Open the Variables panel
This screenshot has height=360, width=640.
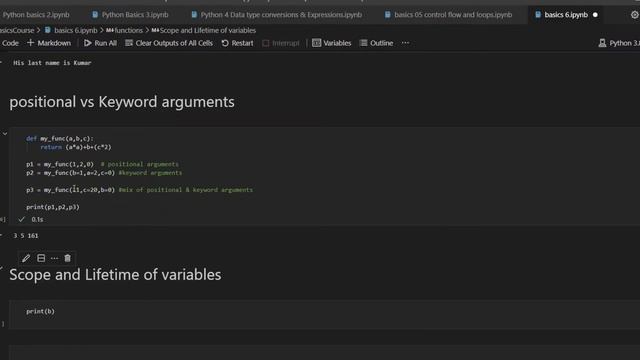tap(331, 43)
